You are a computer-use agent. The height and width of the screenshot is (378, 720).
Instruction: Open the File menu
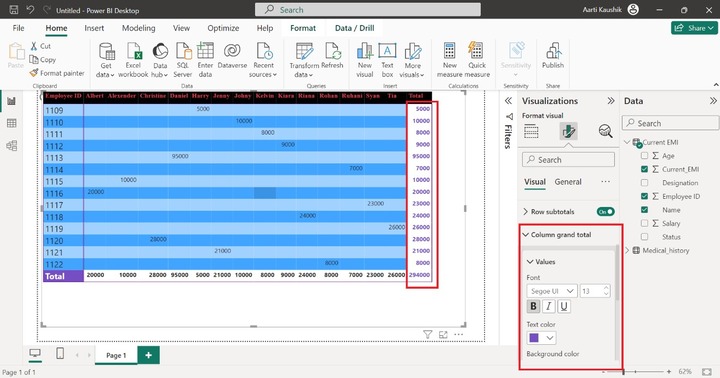(18, 28)
